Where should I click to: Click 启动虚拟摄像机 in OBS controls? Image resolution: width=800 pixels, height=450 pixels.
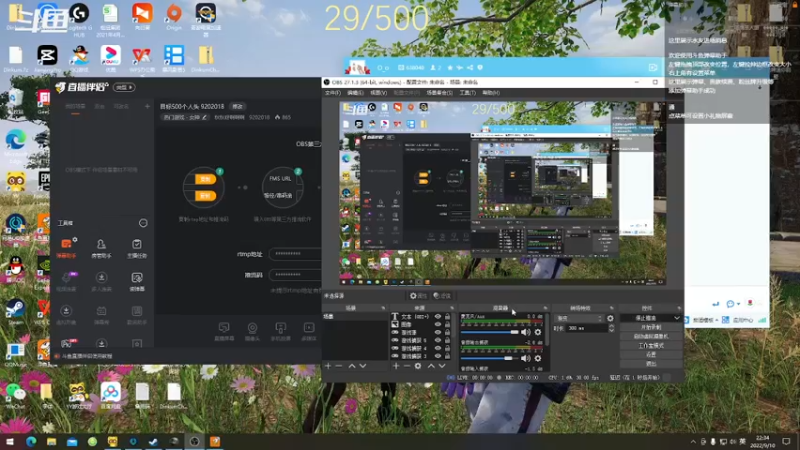(651, 337)
